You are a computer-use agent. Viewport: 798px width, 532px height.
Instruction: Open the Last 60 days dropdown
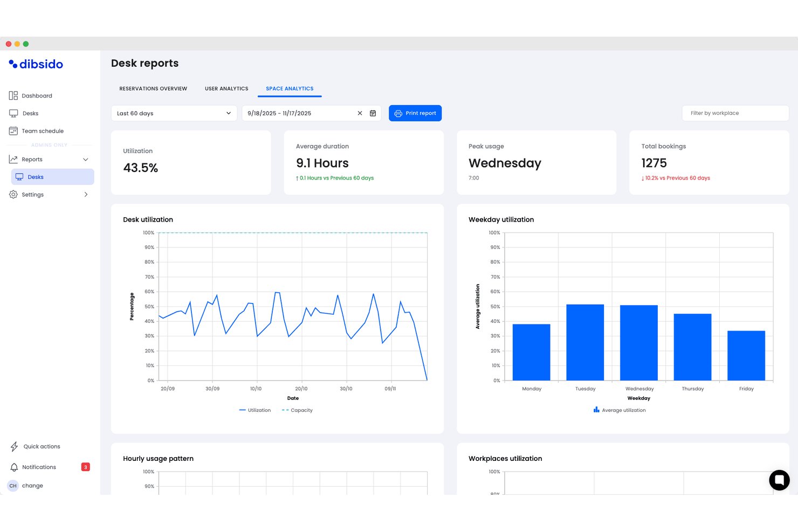[x=174, y=113]
